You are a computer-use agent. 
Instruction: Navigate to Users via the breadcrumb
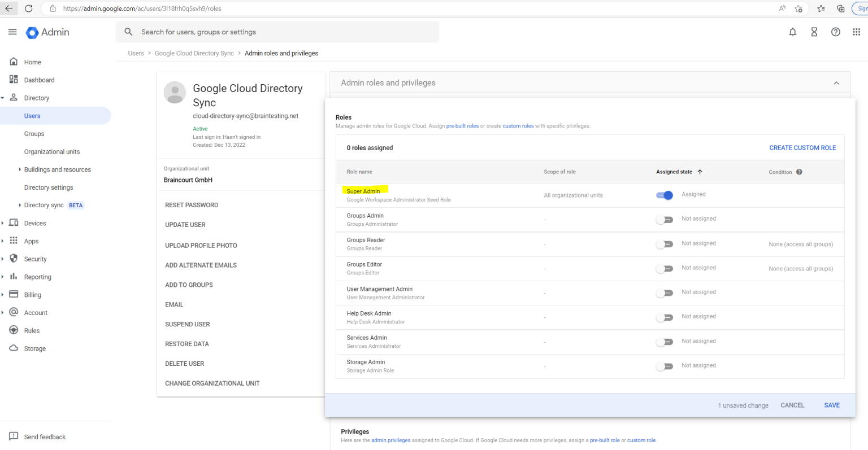point(136,53)
